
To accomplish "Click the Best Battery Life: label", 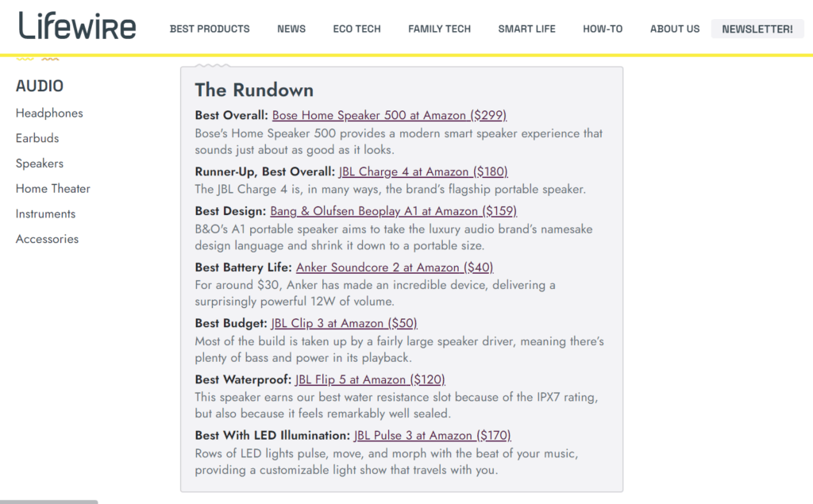I will 244,267.
